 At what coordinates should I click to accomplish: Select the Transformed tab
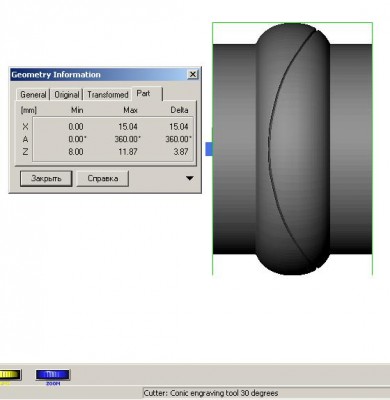point(108,95)
